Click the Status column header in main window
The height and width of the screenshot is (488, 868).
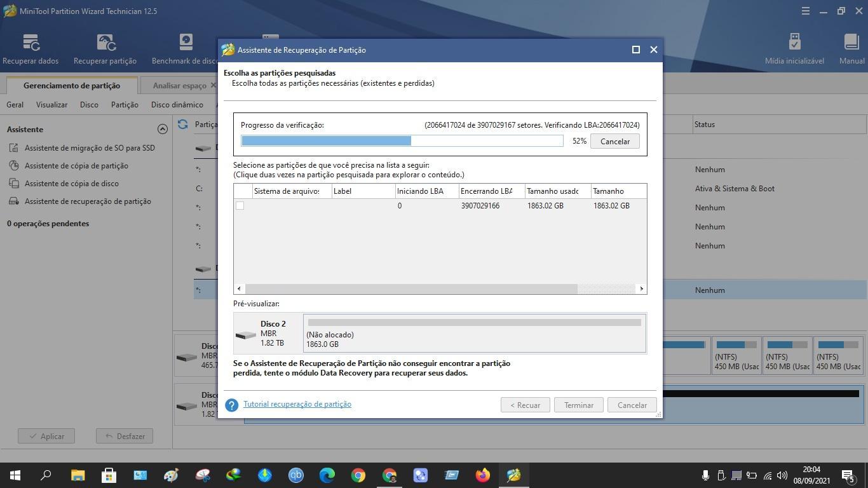tap(779, 125)
